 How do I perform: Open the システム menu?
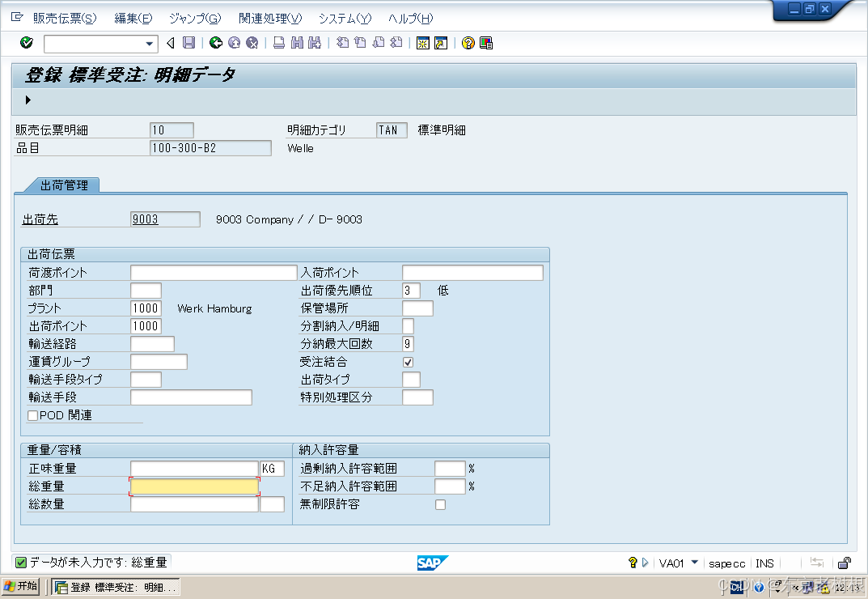tap(345, 19)
